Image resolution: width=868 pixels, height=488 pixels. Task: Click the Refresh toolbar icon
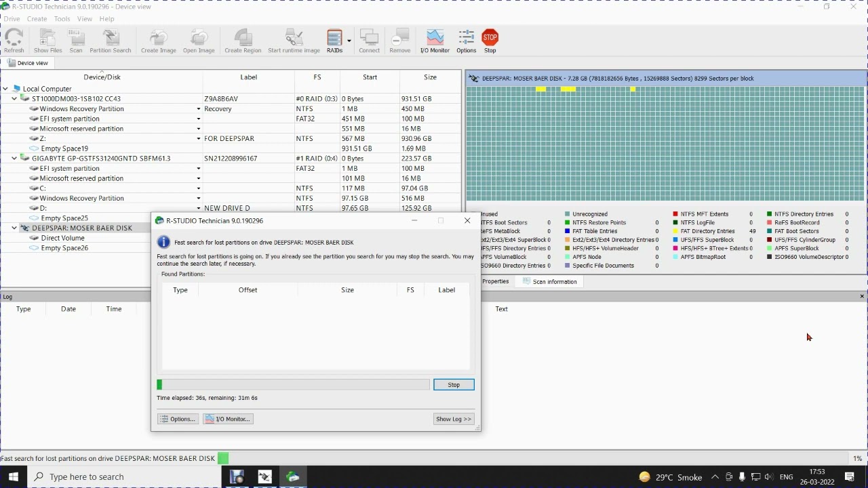[14, 41]
